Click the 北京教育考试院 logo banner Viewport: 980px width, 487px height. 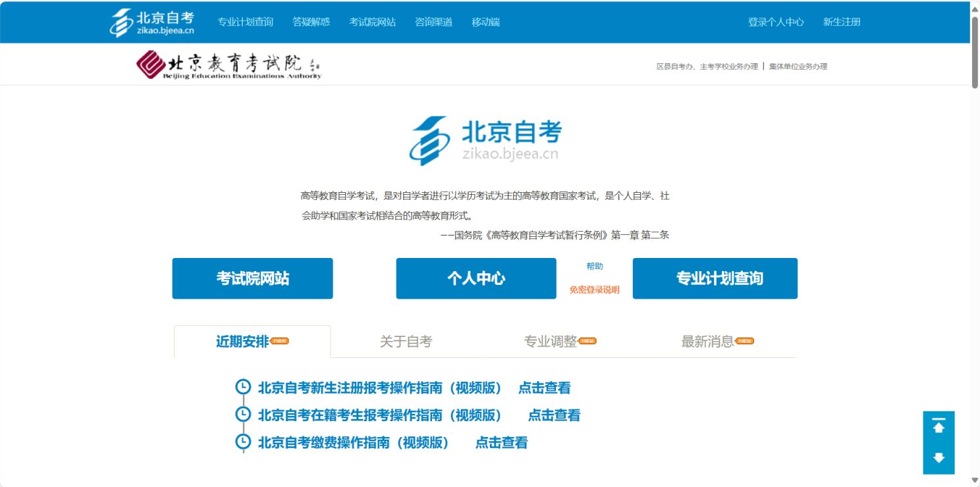click(x=229, y=65)
